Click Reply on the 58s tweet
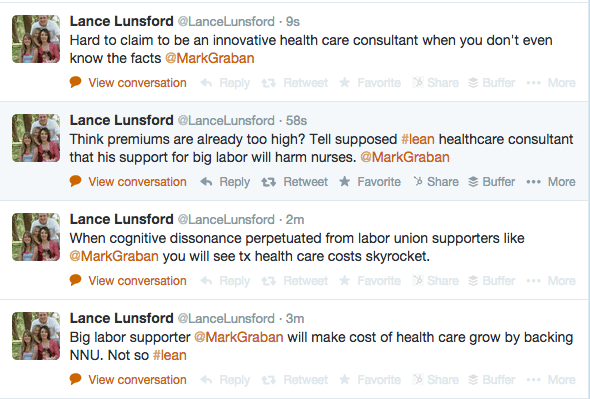The width and height of the screenshot is (590, 399). pos(225,182)
